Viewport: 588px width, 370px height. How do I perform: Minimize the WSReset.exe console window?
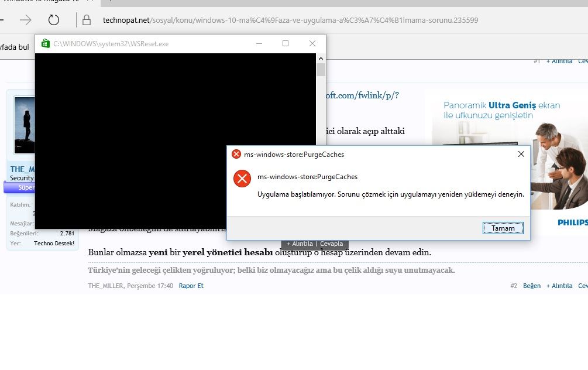(x=259, y=43)
